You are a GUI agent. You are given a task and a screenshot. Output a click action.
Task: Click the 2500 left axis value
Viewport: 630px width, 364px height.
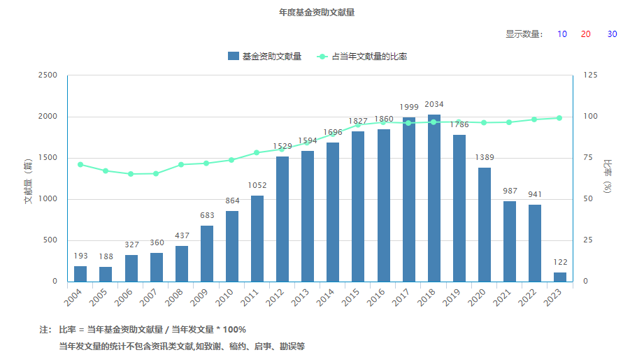click(x=48, y=75)
